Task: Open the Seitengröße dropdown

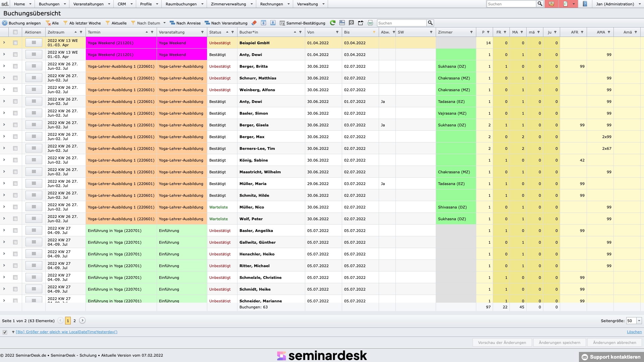Action: 639,321
